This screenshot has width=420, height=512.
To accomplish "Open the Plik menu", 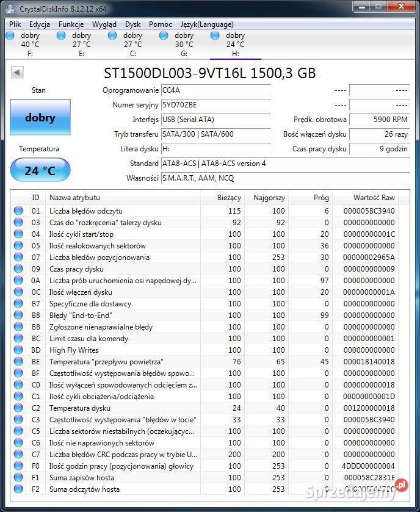I will [x=15, y=24].
